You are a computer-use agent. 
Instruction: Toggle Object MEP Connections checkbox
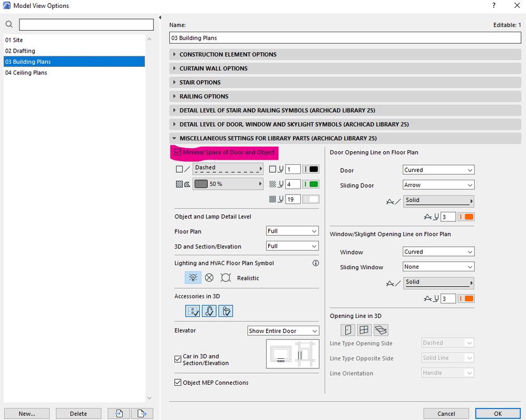pos(178,383)
